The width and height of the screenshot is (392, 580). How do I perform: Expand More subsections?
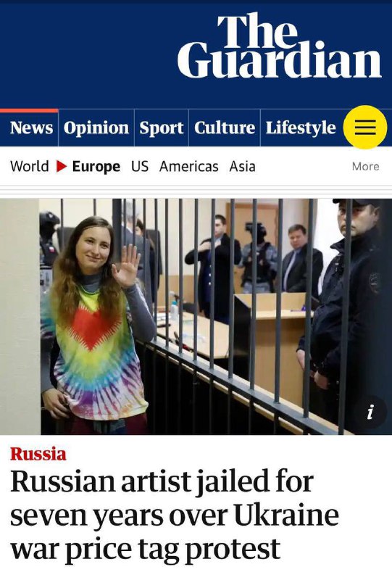[365, 167]
